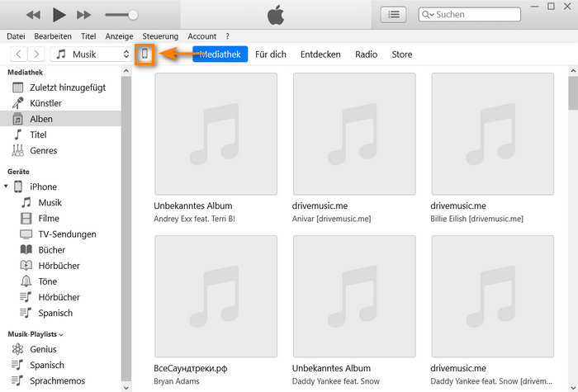Open the list view button
Screen dimensions: 578x392
pos(393,15)
